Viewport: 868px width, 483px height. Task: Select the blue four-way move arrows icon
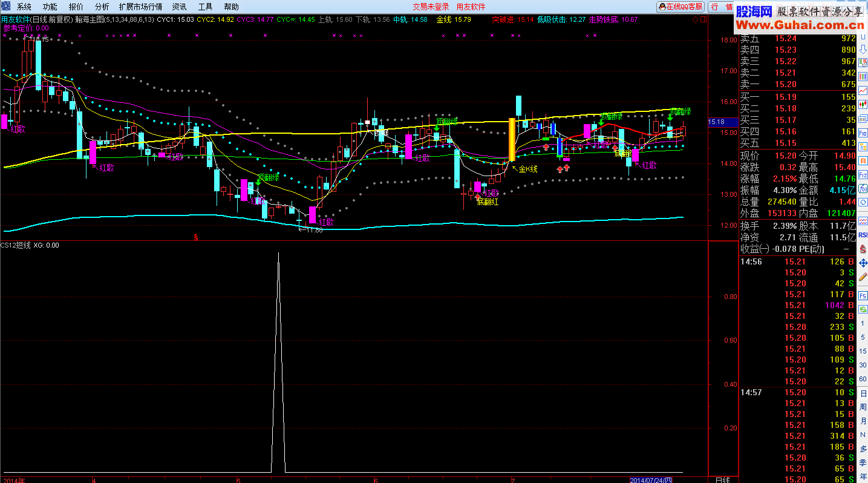(863, 264)
